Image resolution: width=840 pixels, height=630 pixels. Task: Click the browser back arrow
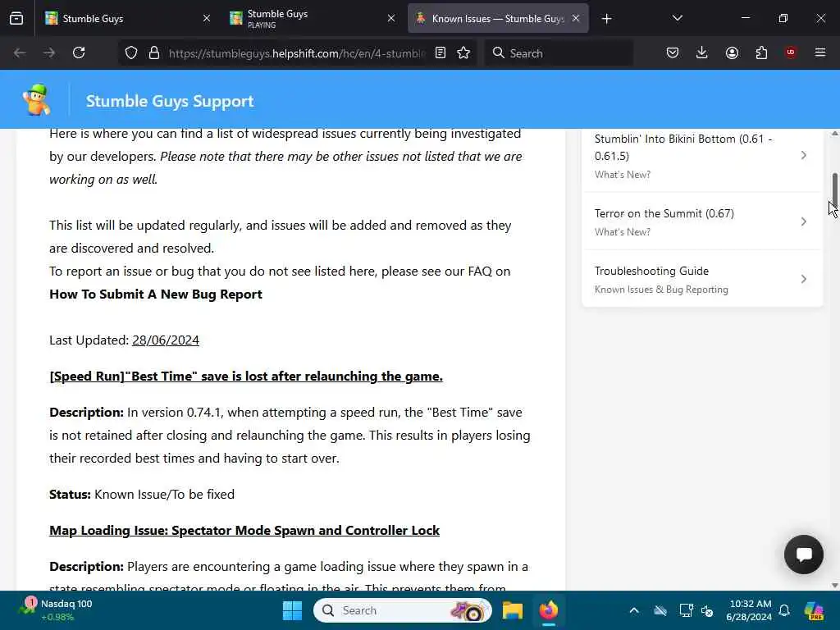[x=20, y=52]
